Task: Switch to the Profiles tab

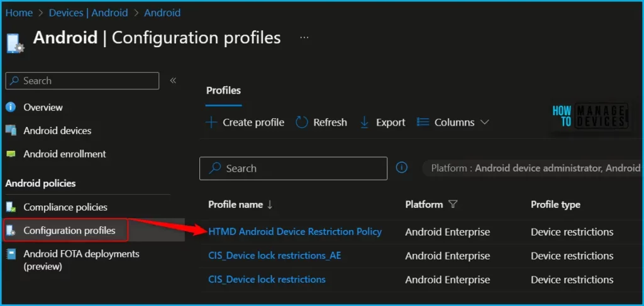Action: [x=223, y=90]
